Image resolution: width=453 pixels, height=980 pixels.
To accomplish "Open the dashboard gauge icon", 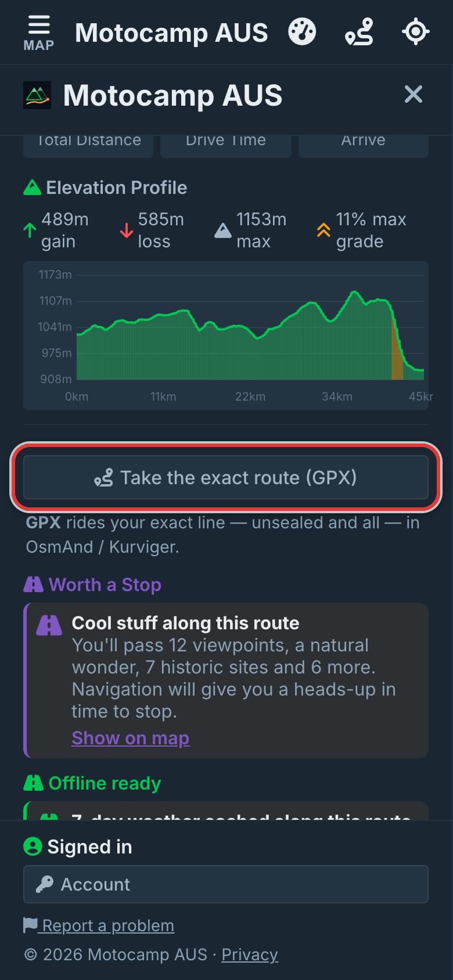I will [302, 32].
